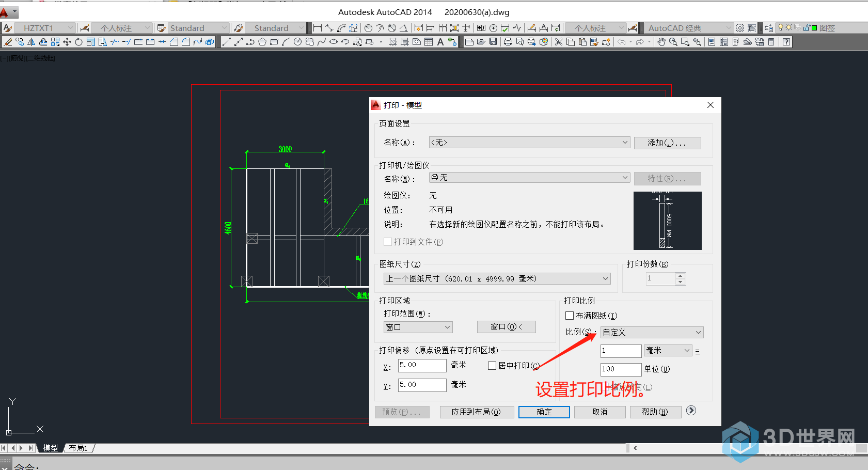Image resolution: width=868 pixels, height=470 pixels.
Task: Toggle the layer freeze sun icon
Action: (789, 27)
